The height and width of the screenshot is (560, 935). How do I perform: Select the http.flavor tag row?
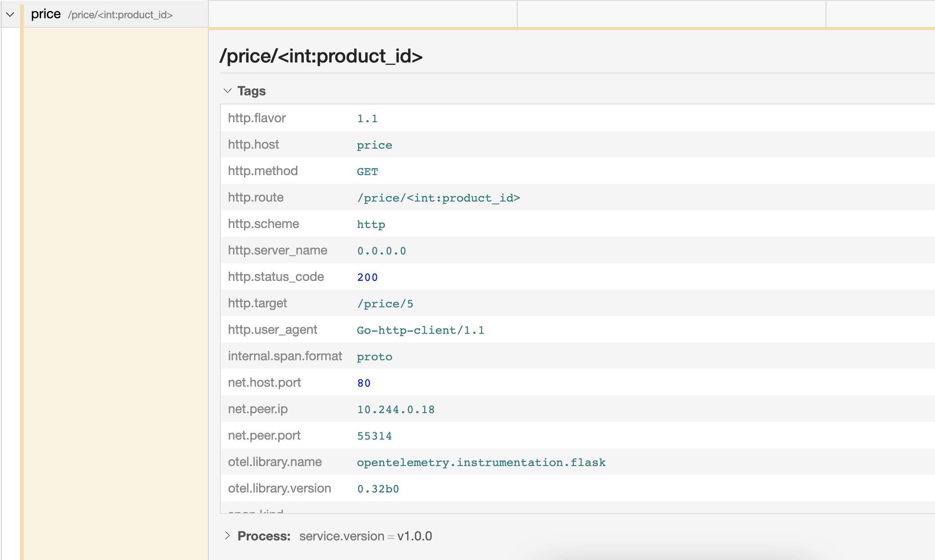click(257, 118)
